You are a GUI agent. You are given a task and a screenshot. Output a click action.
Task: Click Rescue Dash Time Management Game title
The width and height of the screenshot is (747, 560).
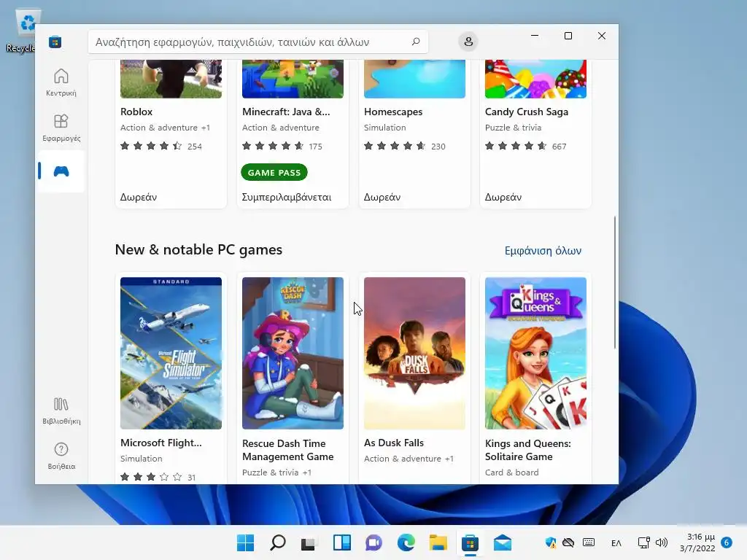click(x=287, y=450)
